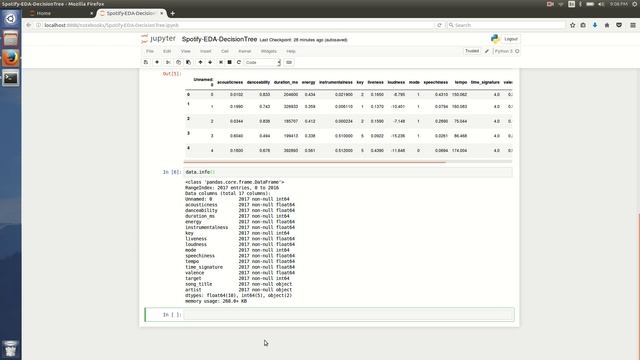The width and height of the screenshot is (640, 360).
Task: Open the Edit menu
Action: (167, 51)
